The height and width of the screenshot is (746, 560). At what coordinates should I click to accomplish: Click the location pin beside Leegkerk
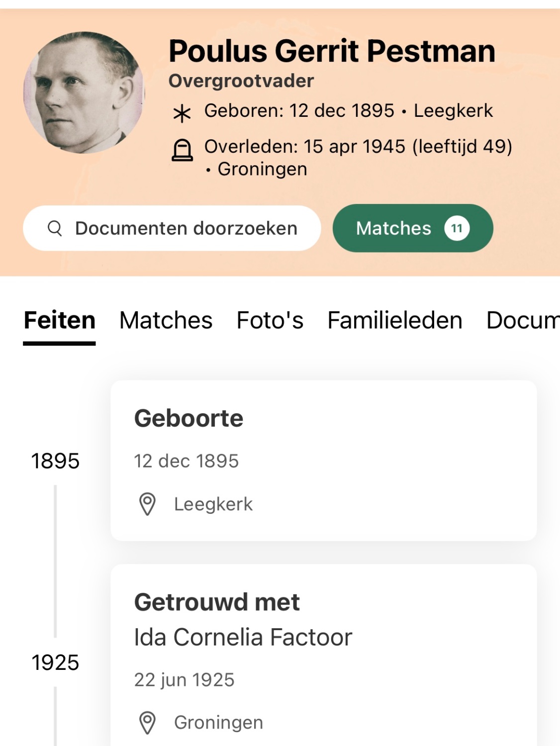pyautogui.click(x=147, y=504)
